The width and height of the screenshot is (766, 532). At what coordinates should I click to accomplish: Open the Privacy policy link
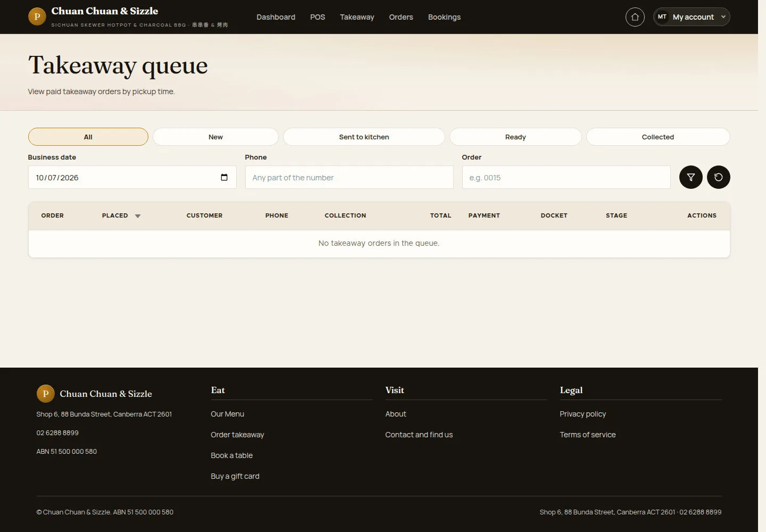coord(582,414)
